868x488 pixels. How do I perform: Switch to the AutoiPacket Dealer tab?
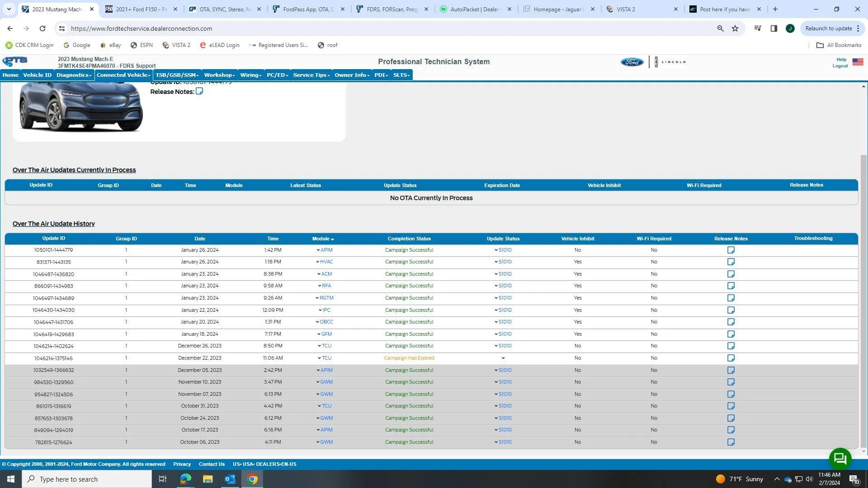pos(475,9)
